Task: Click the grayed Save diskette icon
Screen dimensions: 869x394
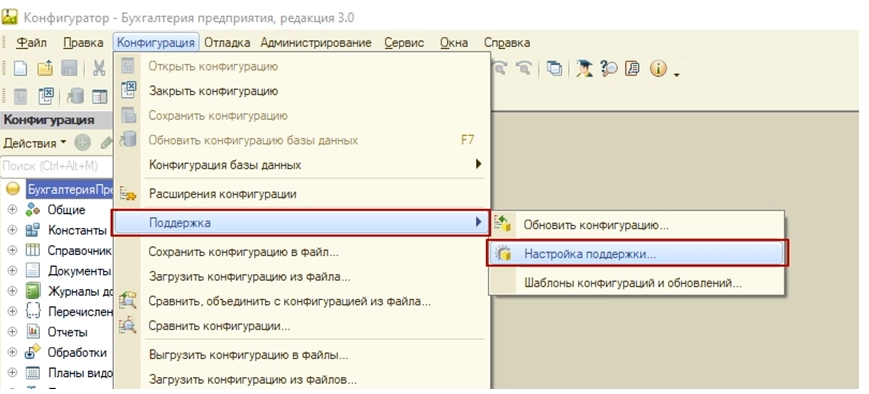Action: tap(69, 68)
